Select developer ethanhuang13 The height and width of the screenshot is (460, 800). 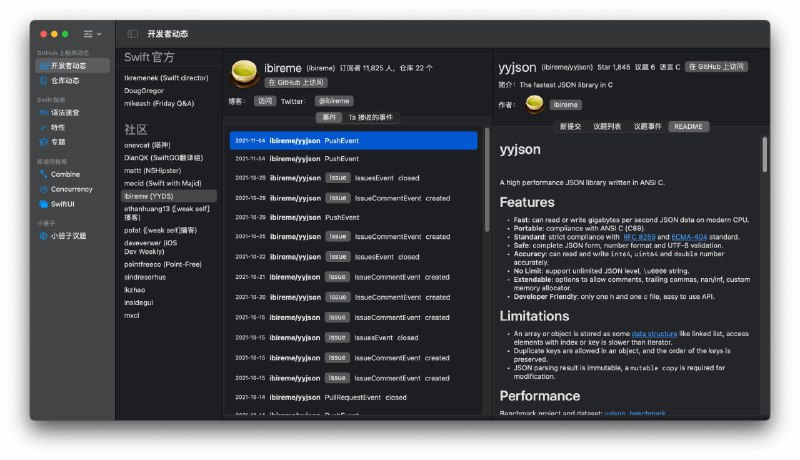(x=167, y=213)
